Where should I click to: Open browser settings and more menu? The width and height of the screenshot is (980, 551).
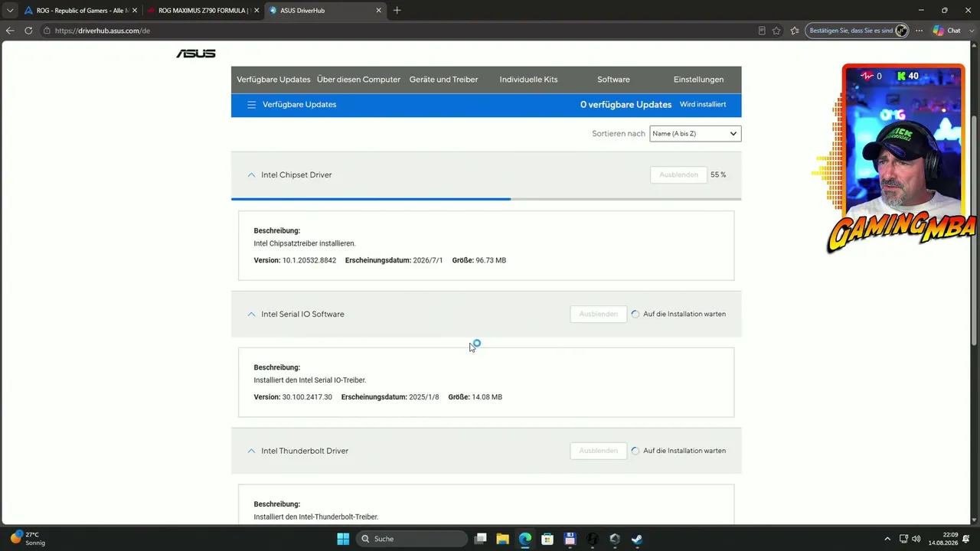click(x=920, y=31)
